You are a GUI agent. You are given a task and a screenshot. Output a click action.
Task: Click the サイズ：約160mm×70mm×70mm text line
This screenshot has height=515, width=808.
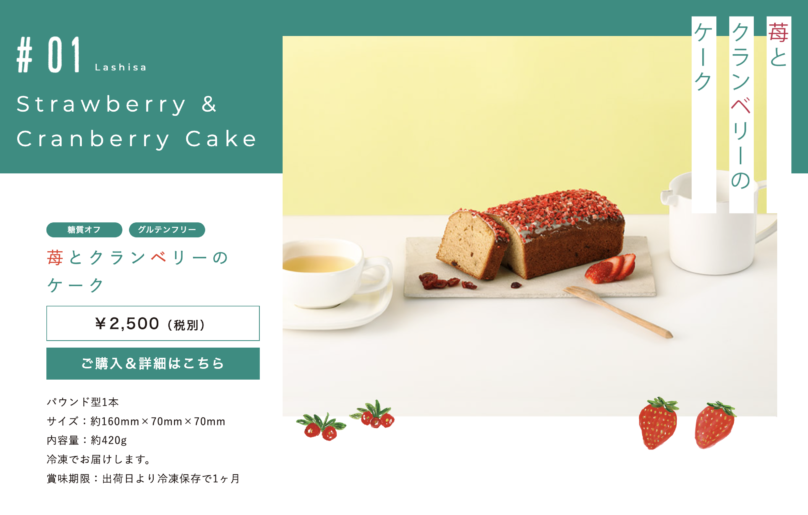(x=136, y=421)
